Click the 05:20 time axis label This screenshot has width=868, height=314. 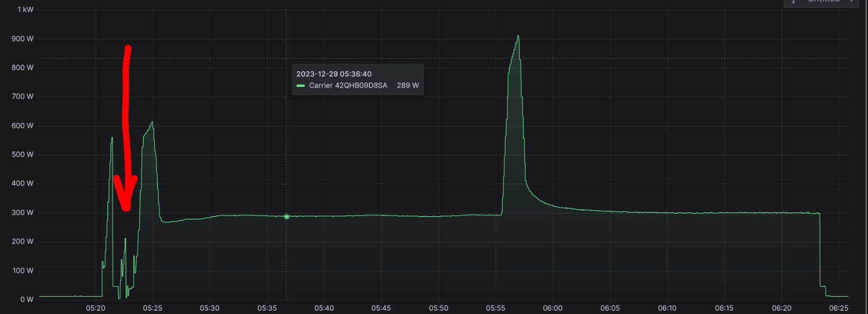(x=95, y=308)
